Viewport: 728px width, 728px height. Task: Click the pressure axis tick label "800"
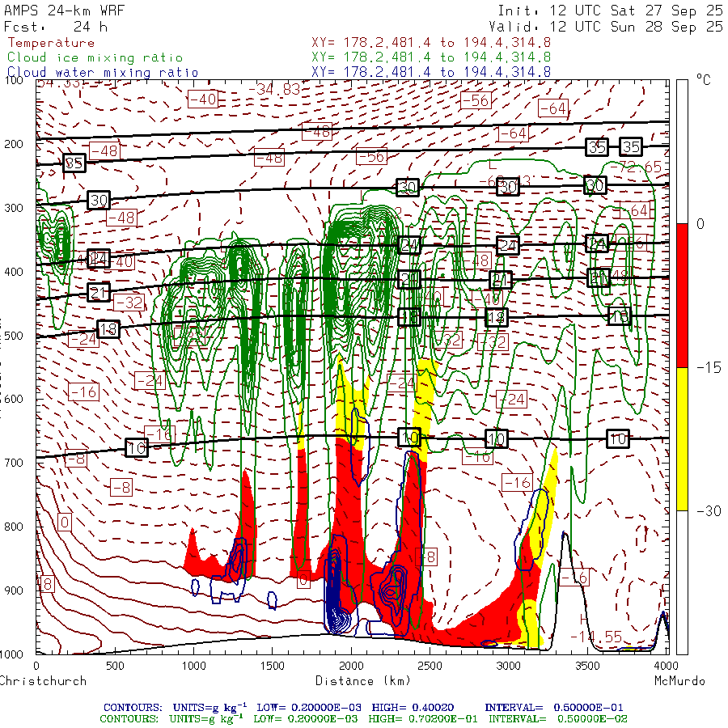click(14, 527)
